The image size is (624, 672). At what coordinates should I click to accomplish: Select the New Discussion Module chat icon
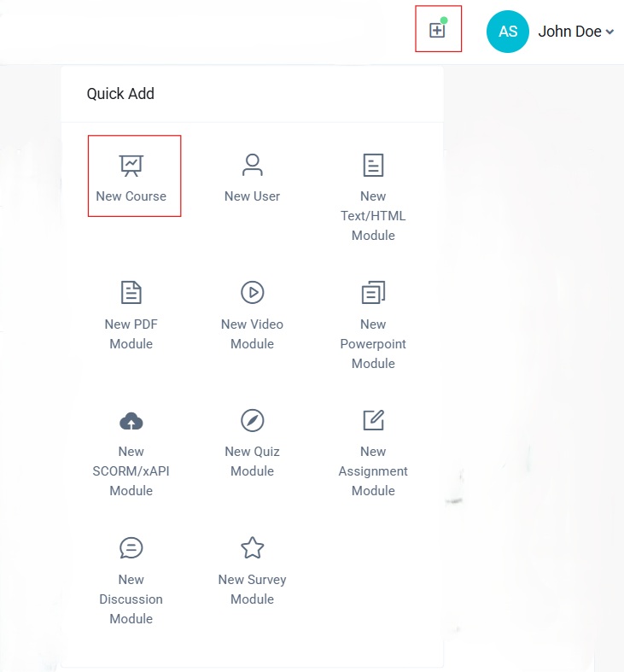point(131,547)
